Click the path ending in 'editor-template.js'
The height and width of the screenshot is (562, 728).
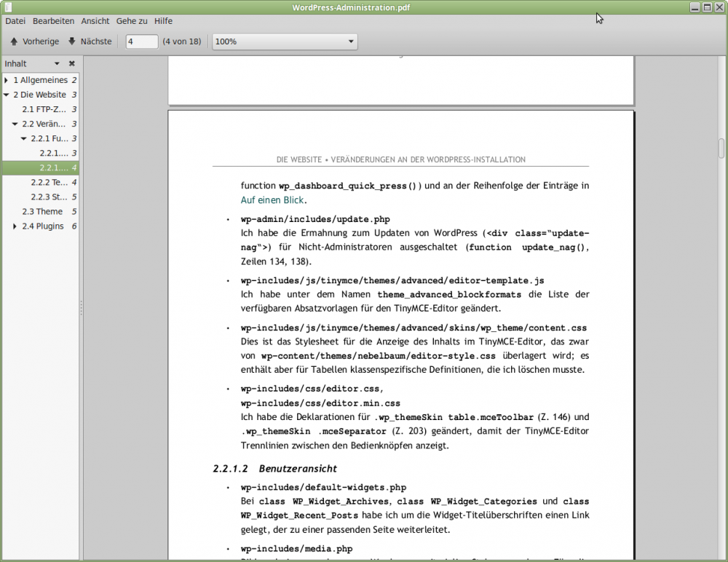[x=392, y=280]
